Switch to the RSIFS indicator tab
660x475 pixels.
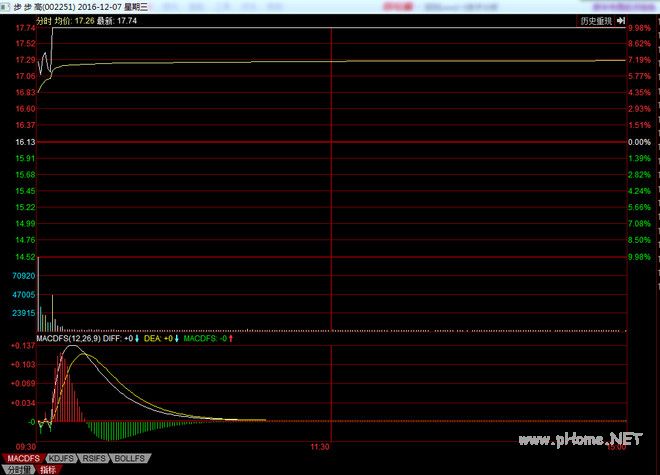94,458
